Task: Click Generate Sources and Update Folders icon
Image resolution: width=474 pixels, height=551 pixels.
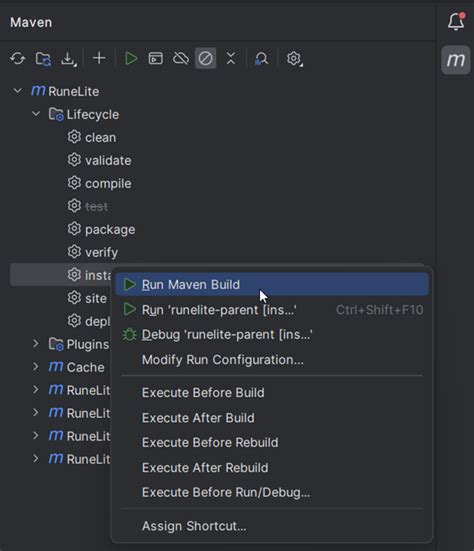Action: [x=44, y=58]
